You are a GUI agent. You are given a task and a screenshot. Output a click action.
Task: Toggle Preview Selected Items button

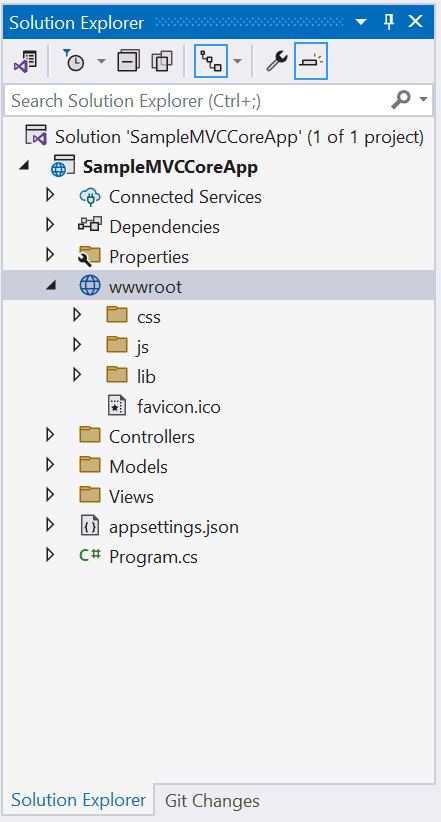tap(311, 61)
